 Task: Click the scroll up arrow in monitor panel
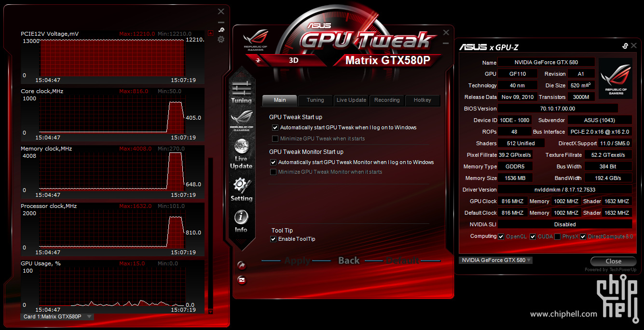point(210,33)
